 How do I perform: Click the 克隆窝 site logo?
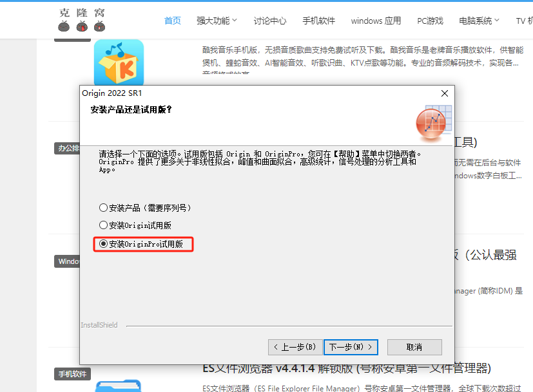(x=82, y=20)
